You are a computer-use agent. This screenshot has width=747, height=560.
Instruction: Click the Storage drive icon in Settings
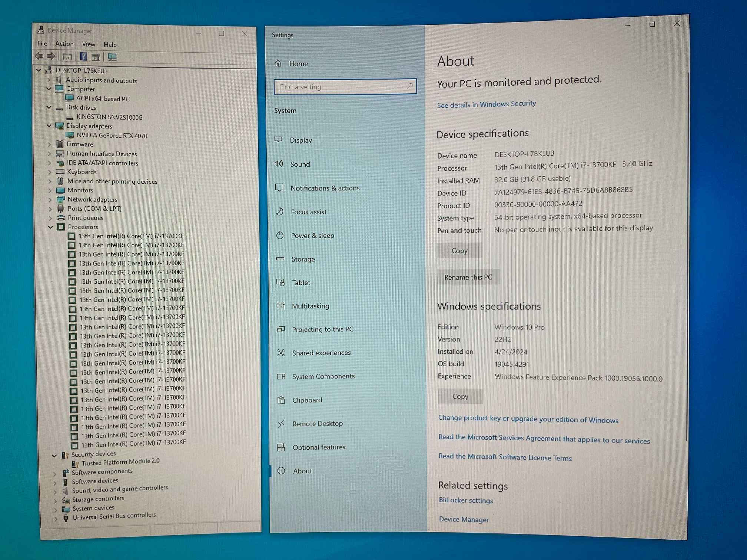280,259
